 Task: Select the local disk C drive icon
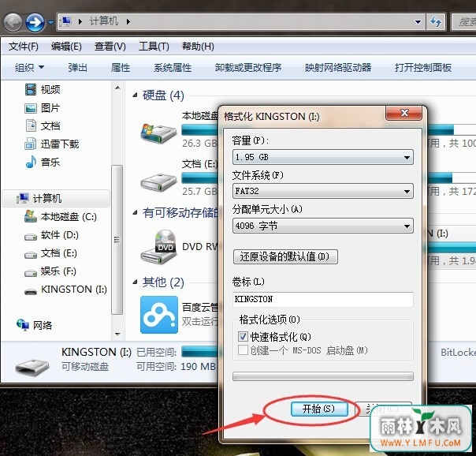coord(158,133)
